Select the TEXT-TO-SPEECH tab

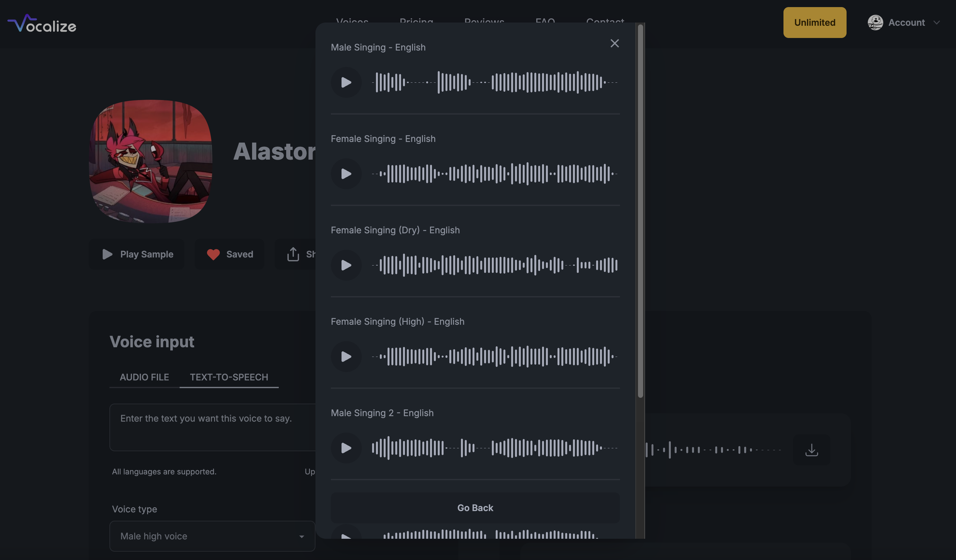coord(229,377)
